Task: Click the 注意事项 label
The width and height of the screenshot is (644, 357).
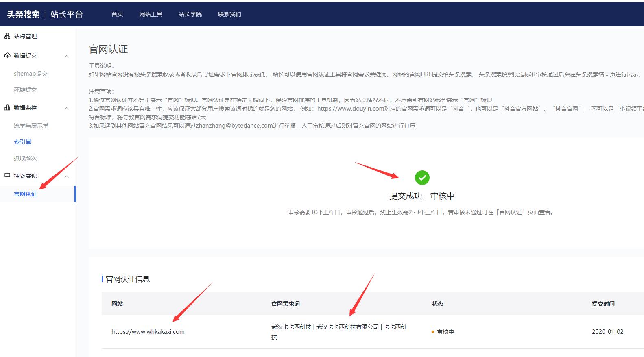Action: (101, 91)
